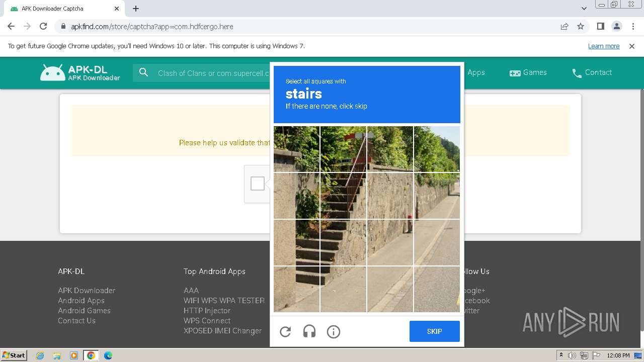644x362 pixels.
Task: Go back with browser back arrow
Action: pos(11,26)
